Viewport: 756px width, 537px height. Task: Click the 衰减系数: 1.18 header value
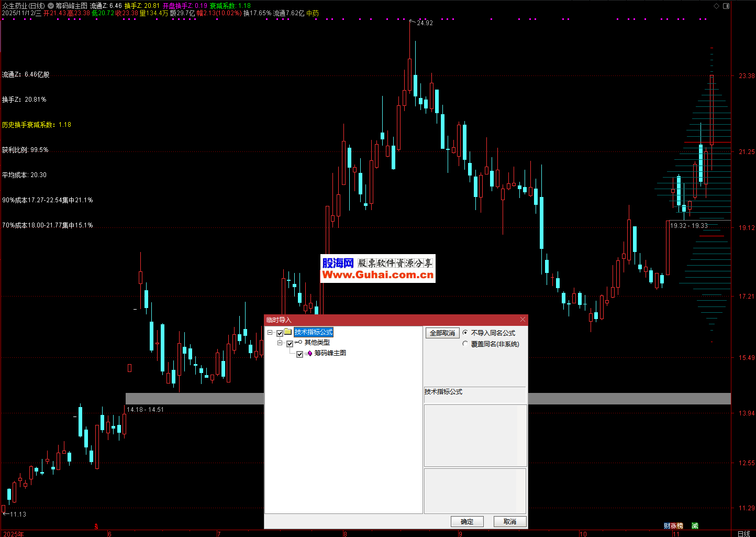[x=230, y=6]
